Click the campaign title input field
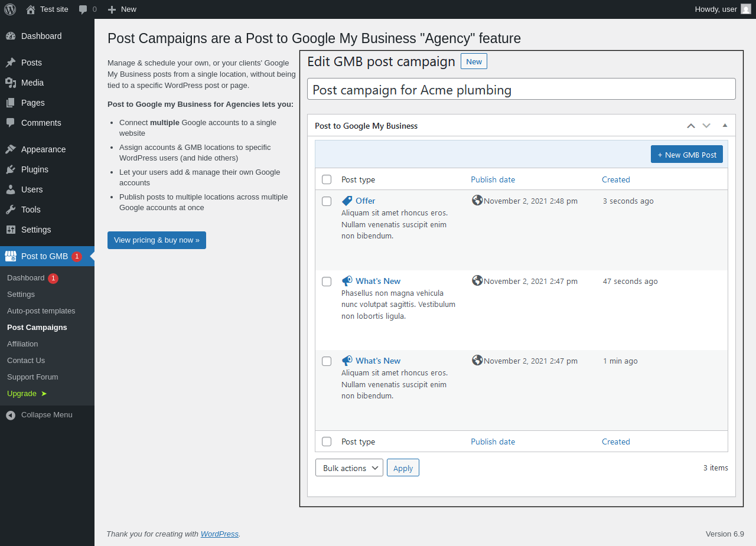Viewport: 756px width, 546px height. pos(521,90)
